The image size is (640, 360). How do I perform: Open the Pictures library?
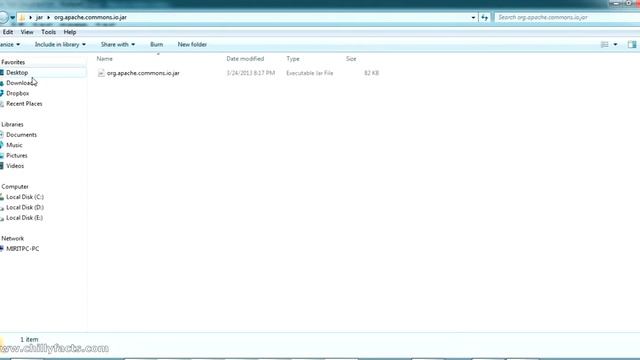(17, 156)
